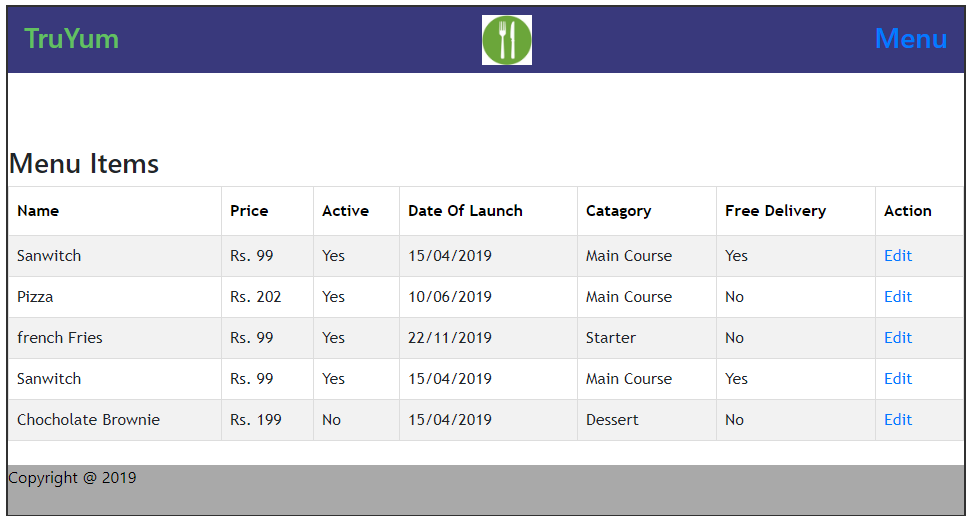Edit the Pizza menu item
966x516 pixels.
[898, 297]
